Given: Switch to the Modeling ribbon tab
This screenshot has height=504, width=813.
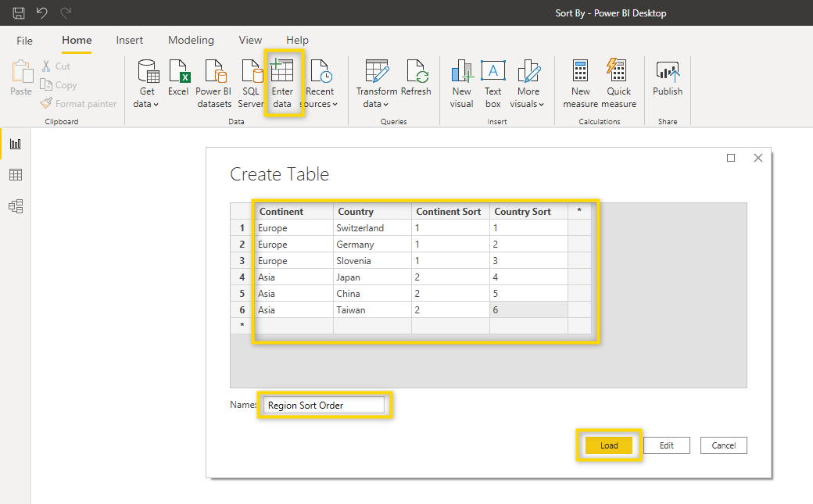Looking at the screenshot, I should click(191, 40).
